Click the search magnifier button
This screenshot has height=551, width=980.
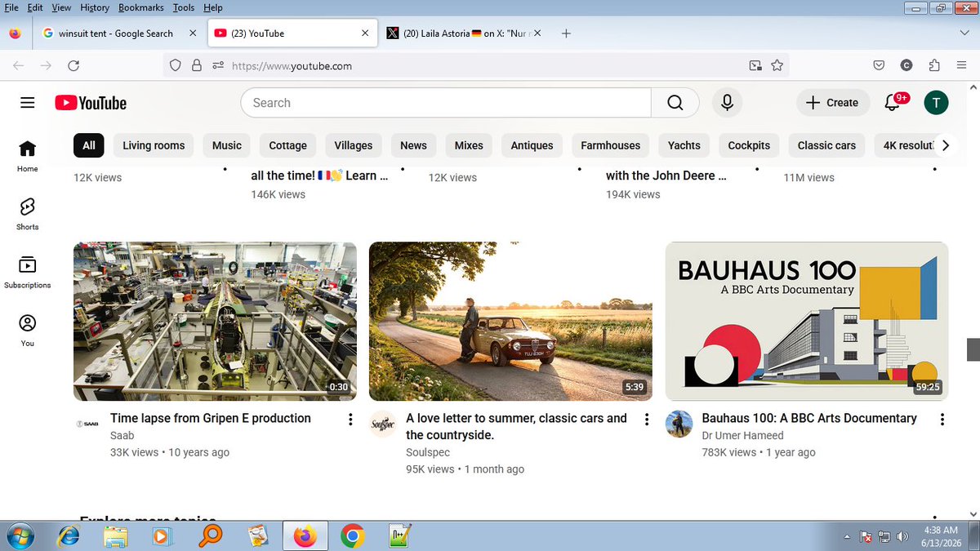pos(675,103)
